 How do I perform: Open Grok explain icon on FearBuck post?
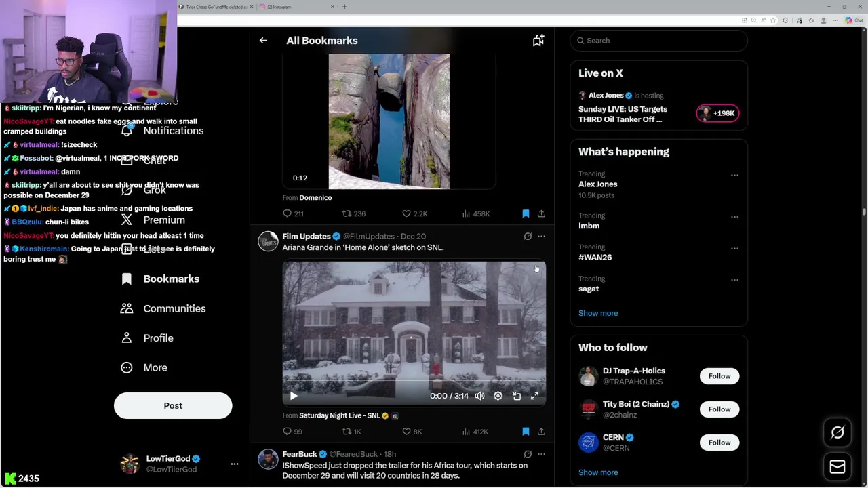coord(528,454)
